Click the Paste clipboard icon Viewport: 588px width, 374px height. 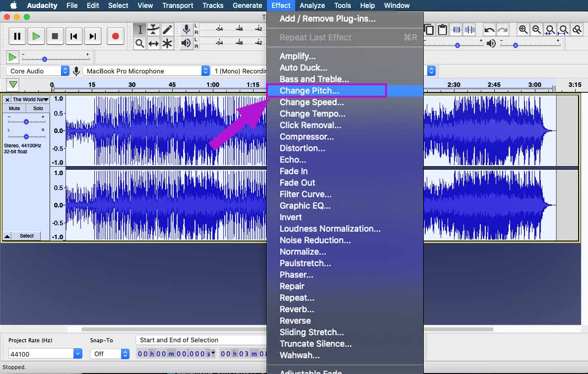point(443,30)
